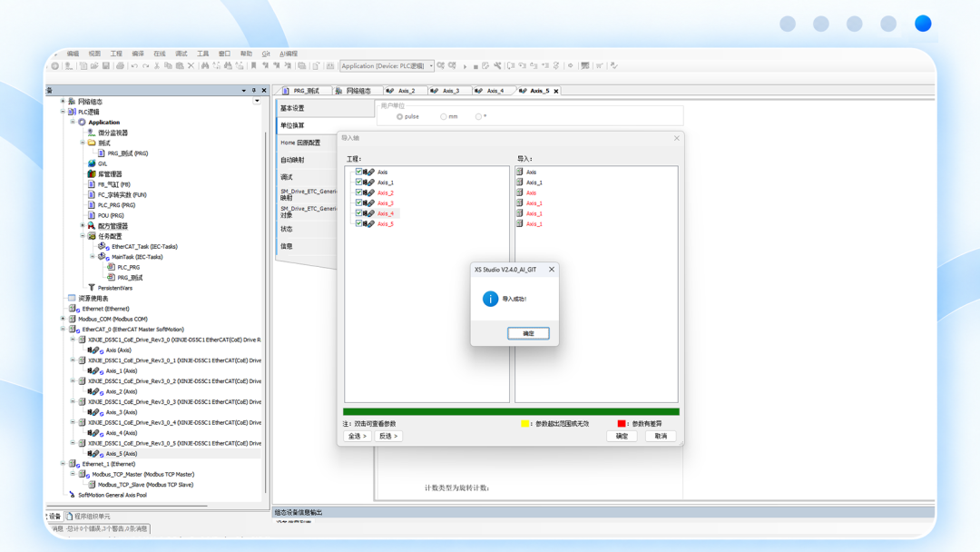
Task: Click the PersistentVars funnel icon
Action: pyautogui.click(x=92, y=288)
